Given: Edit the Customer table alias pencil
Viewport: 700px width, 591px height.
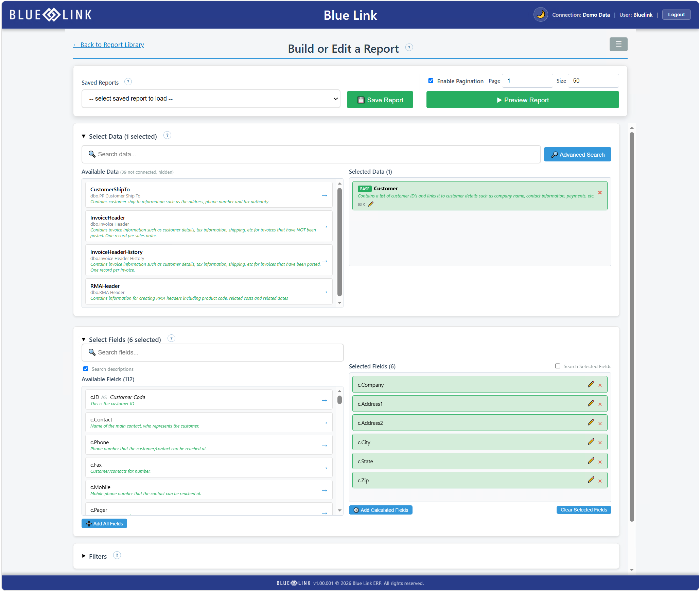Looking at the screenshot, I should click(371, 204).
